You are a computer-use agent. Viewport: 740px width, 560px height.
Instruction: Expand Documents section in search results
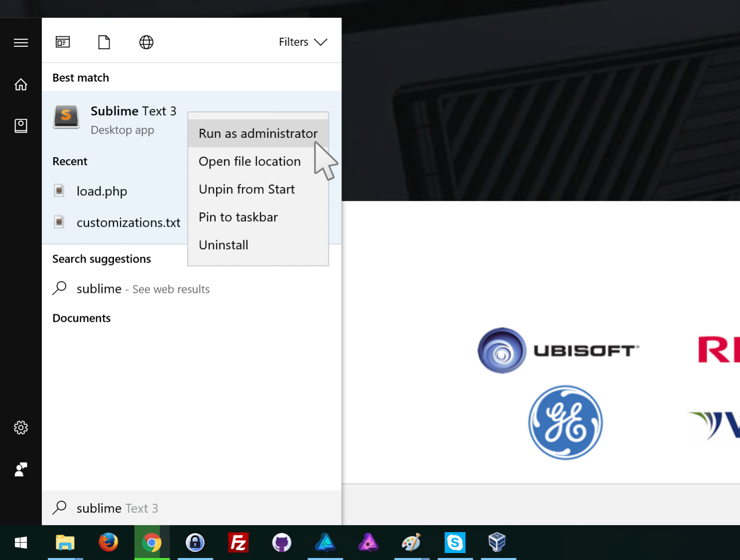coord(81,318)
